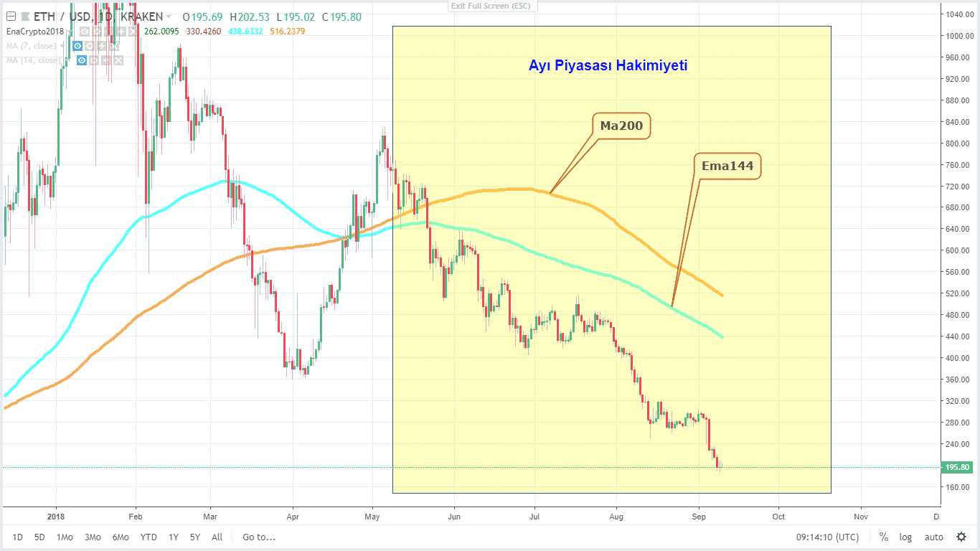Open settings gear of MA (14, close)

94,60
